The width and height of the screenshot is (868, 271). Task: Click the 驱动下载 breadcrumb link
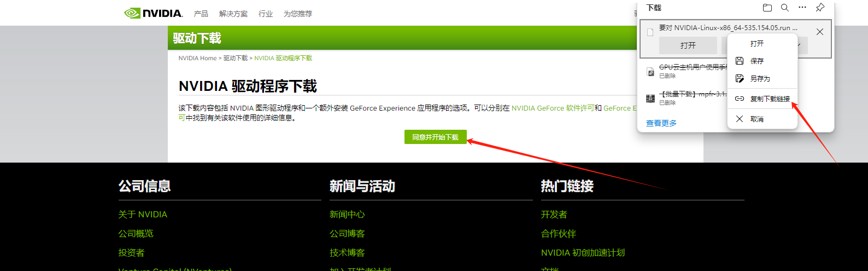236,58
